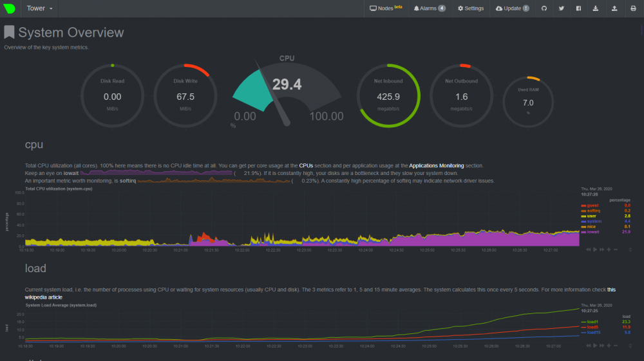Click the iowait sparkline chart
The image size is (644, 361).
[x=156, y=172]
